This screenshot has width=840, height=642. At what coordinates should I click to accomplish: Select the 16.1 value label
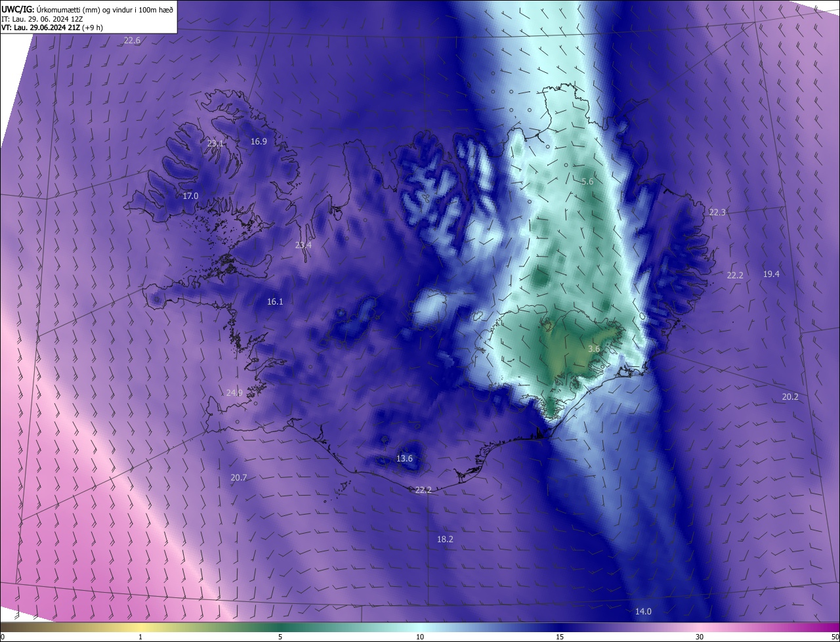click(275, 302)
